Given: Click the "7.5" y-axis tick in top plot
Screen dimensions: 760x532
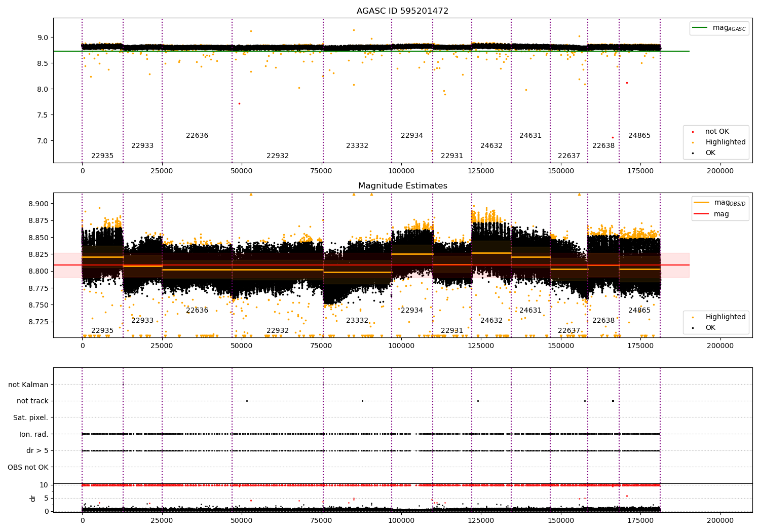Looking at the screenshot, I should click(43, 115).
